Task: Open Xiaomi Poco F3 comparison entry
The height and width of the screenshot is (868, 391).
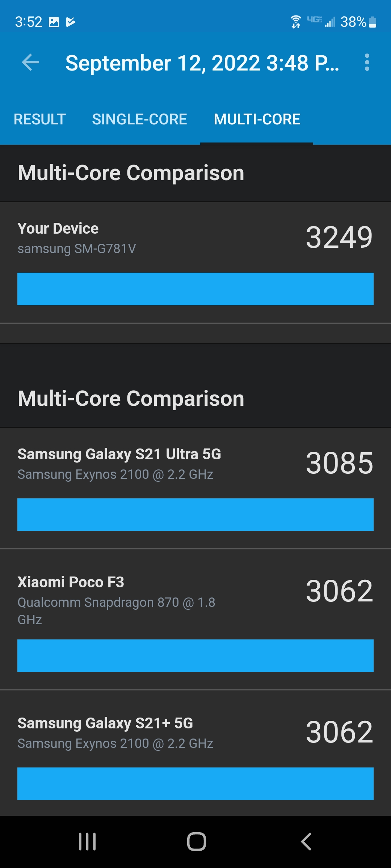Action: pyautogui.click(x=195, y=620)
